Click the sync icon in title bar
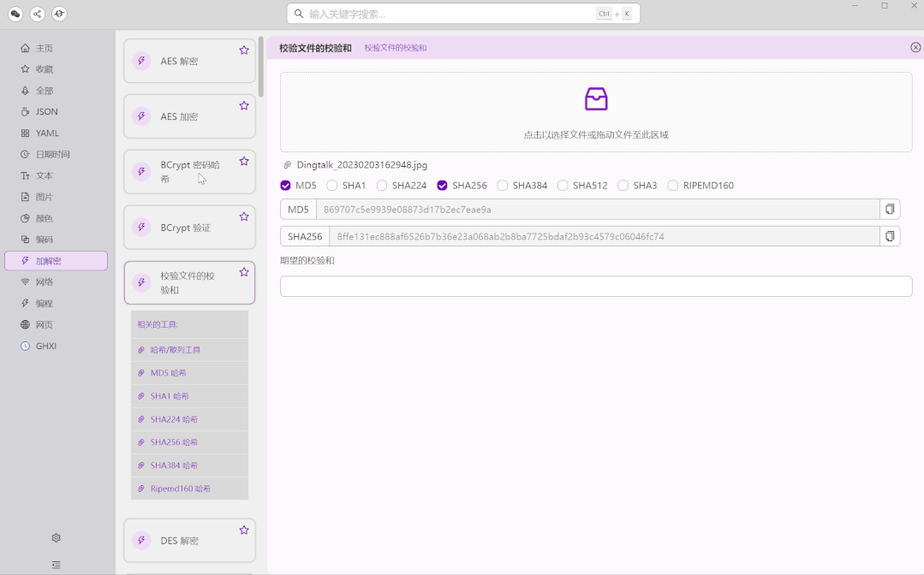This screenshot has width=924, height=575. [x=59, y=14]
